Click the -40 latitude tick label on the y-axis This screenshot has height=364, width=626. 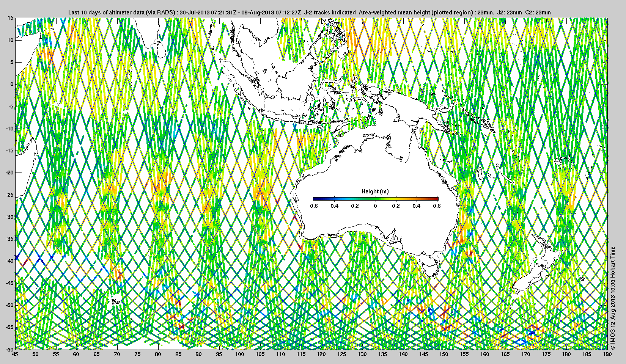(x=9, y=261)
